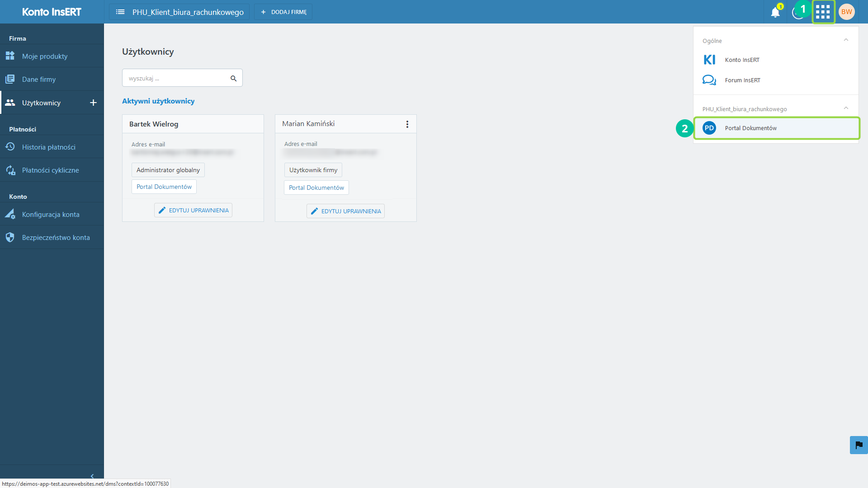Add a user with the plus icon
The height and width of the screenshot is (488, 868).
click(x=93, y=103)
